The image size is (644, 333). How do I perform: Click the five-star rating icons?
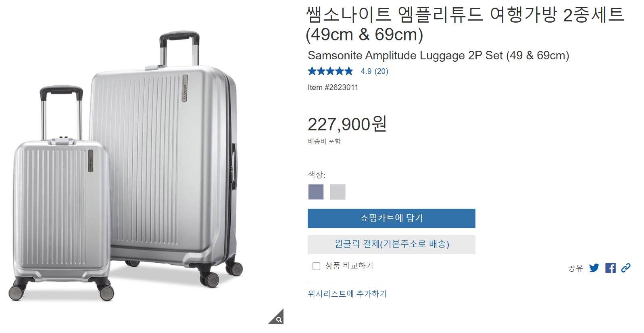330,71
